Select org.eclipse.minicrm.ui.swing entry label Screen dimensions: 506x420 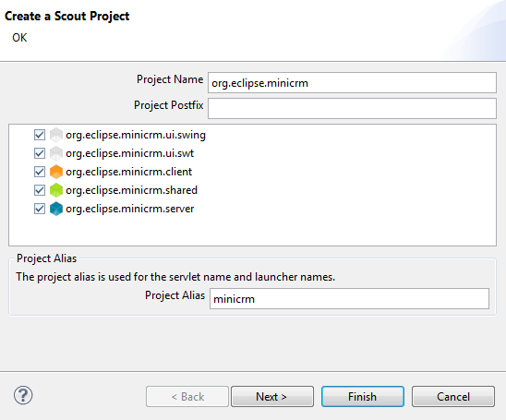tap(136, 135)
